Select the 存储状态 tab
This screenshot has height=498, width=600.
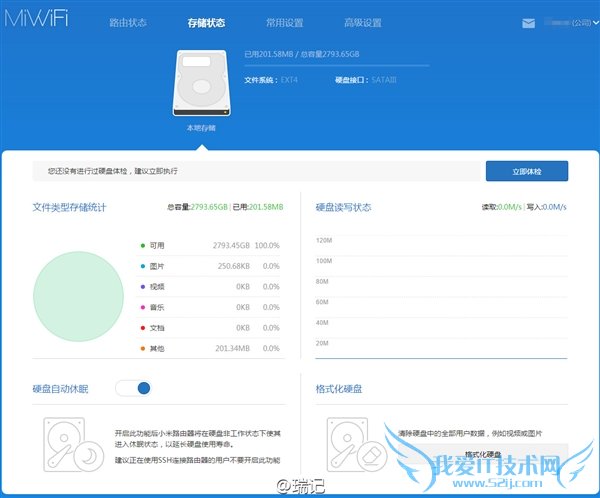(206, 23)
